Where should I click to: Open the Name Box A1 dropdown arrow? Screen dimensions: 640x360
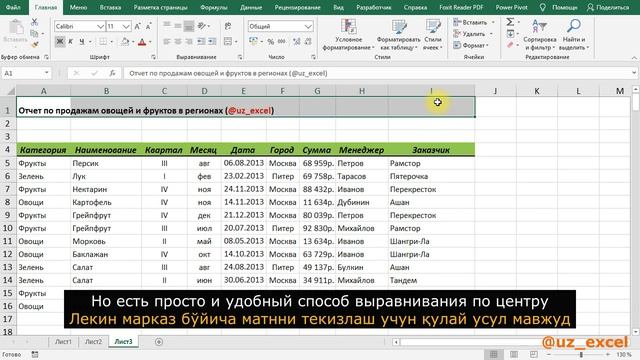(47, 73)
